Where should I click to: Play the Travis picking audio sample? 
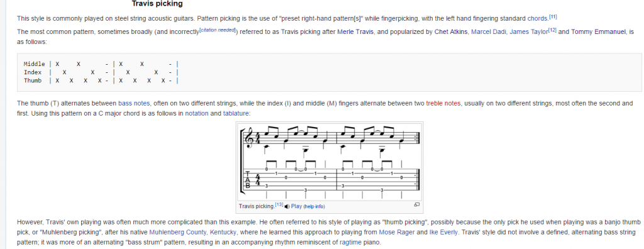point(296,206)
